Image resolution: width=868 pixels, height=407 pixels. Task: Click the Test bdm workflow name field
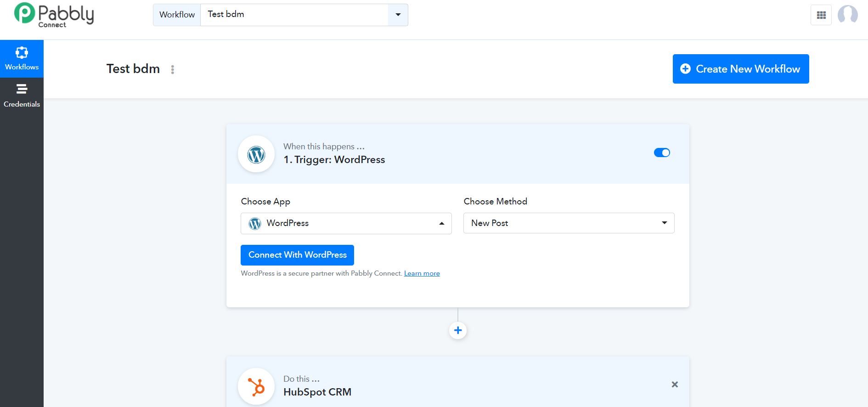click(x=294, y=15)
